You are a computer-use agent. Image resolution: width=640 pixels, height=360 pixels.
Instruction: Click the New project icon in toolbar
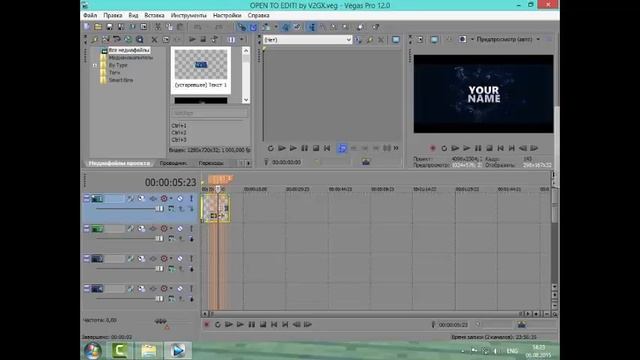tap(87, 27)
